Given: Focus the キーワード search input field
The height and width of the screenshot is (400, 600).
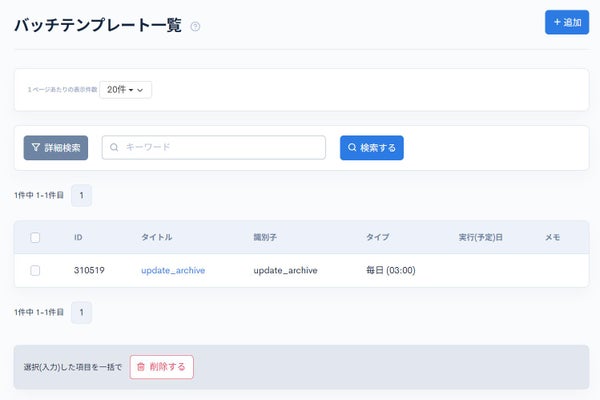Looking at the screenshot, I should point(214,147).
